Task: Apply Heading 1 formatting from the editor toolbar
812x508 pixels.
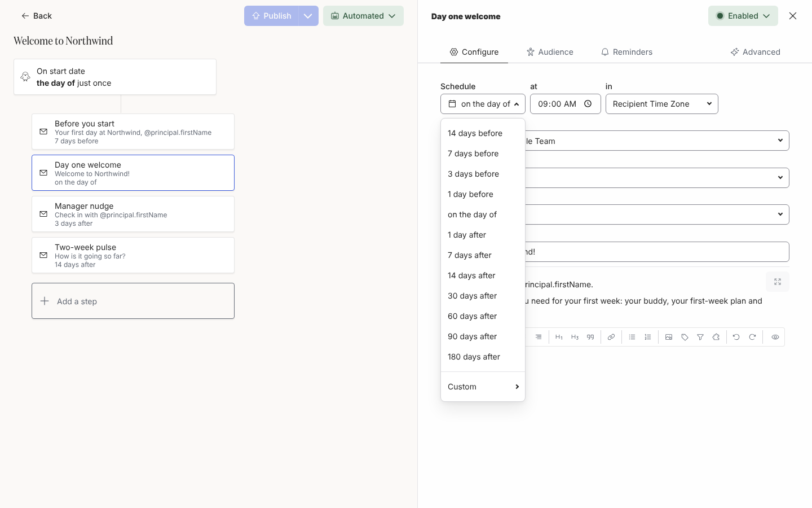Action: pyautogui.click(x=559, y=337)
